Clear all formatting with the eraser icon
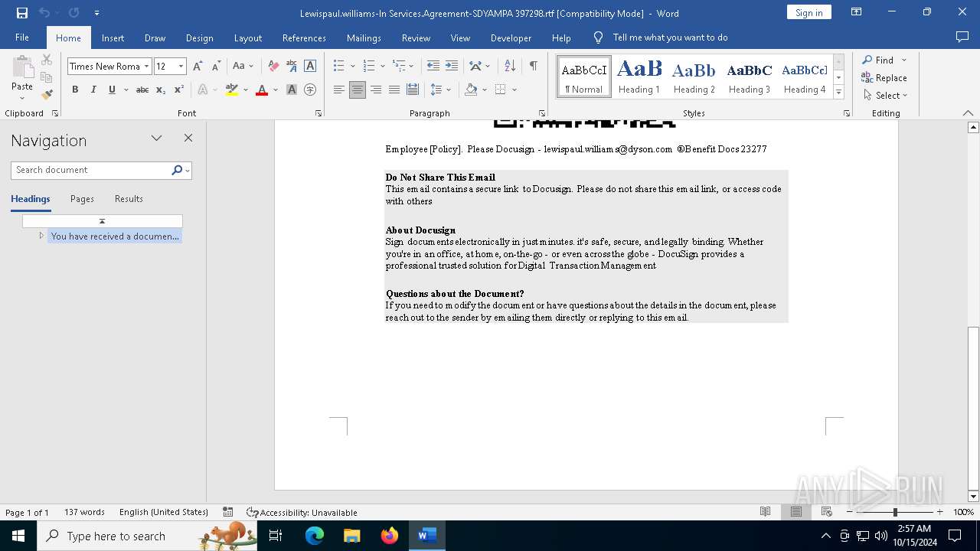 [x=273, y=67]
